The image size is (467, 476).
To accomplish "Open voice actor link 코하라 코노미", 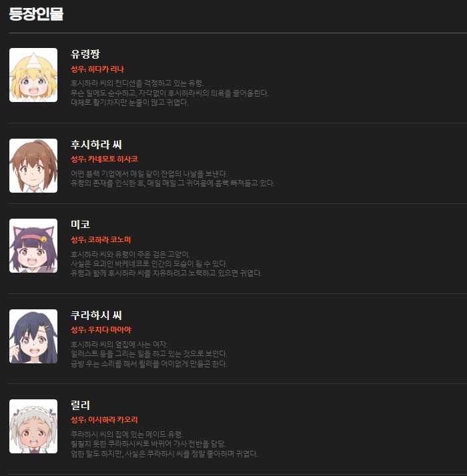I will [x=109, y=240].
